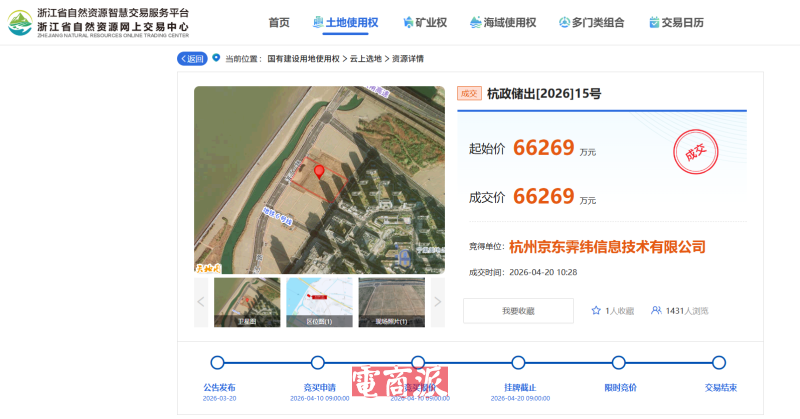Select the 卫星图 thumbnail

point(247,302)
